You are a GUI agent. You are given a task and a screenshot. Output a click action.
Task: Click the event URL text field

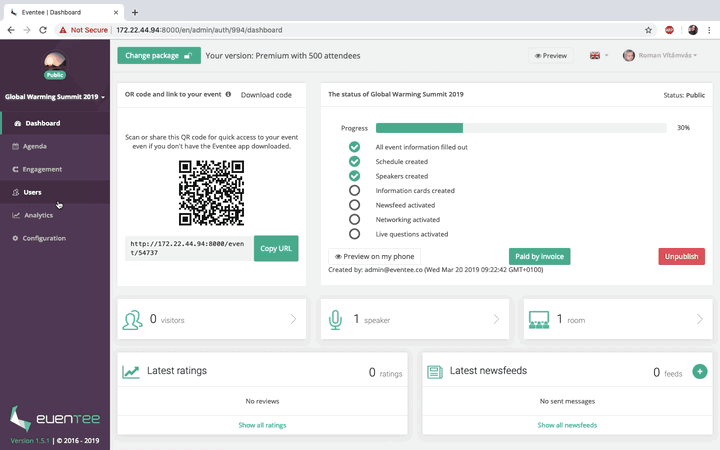(x=189, y=248)
